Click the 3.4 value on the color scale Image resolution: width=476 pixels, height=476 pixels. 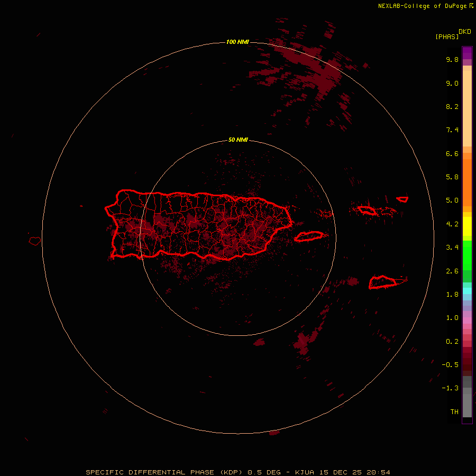tap(452, 248)
